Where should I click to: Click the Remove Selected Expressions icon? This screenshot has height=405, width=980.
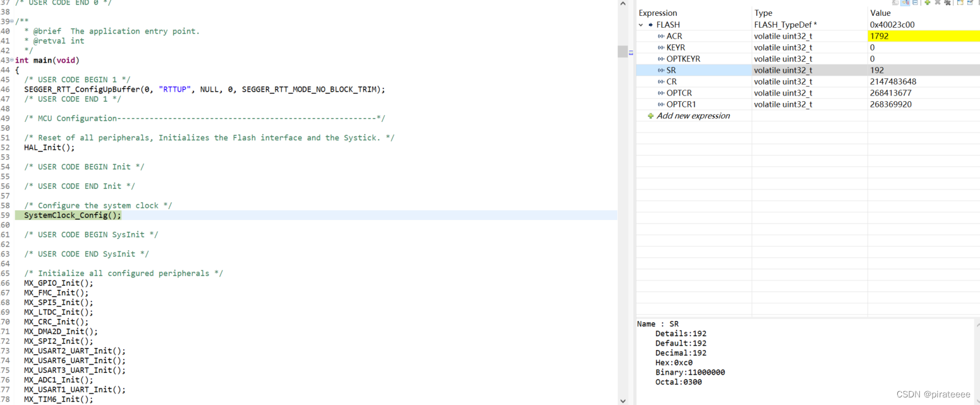point(938,3)
